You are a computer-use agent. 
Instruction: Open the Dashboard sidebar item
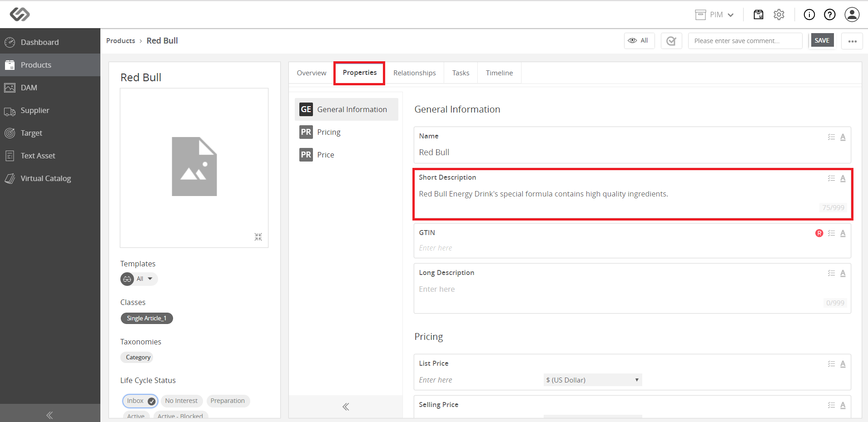[50, 42]
